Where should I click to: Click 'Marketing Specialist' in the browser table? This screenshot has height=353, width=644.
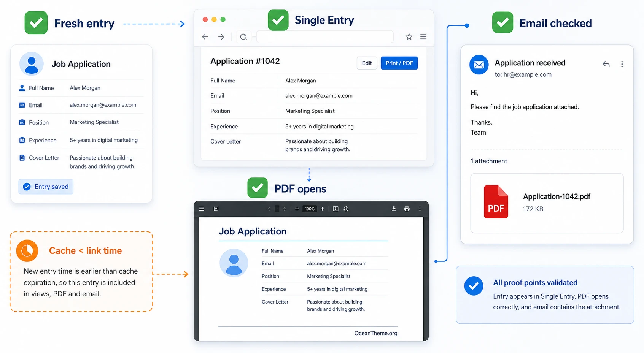click(310, 111)
